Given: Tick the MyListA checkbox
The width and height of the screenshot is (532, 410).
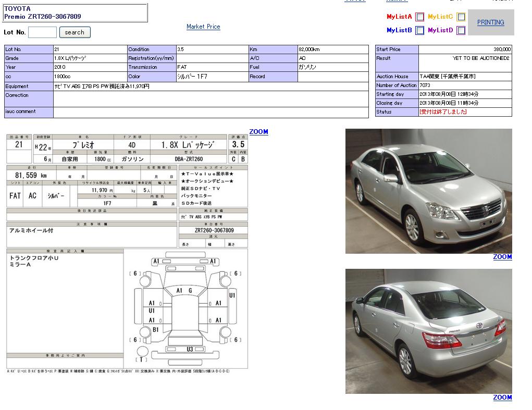Looking at the screenshot, I should (x=419, y=17).
